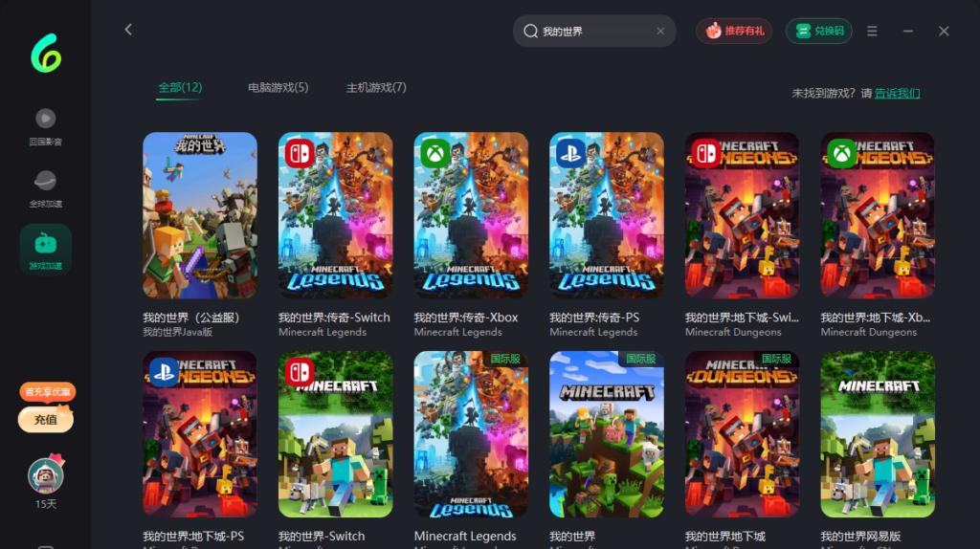Screen dimensions: 980x549
Task: Close the accelerator window
Action: 944,32
